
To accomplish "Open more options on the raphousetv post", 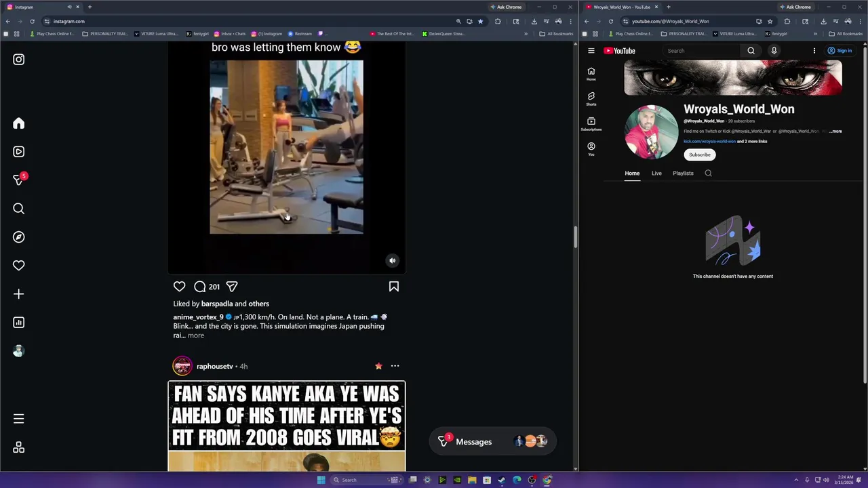I will point(395,366).
